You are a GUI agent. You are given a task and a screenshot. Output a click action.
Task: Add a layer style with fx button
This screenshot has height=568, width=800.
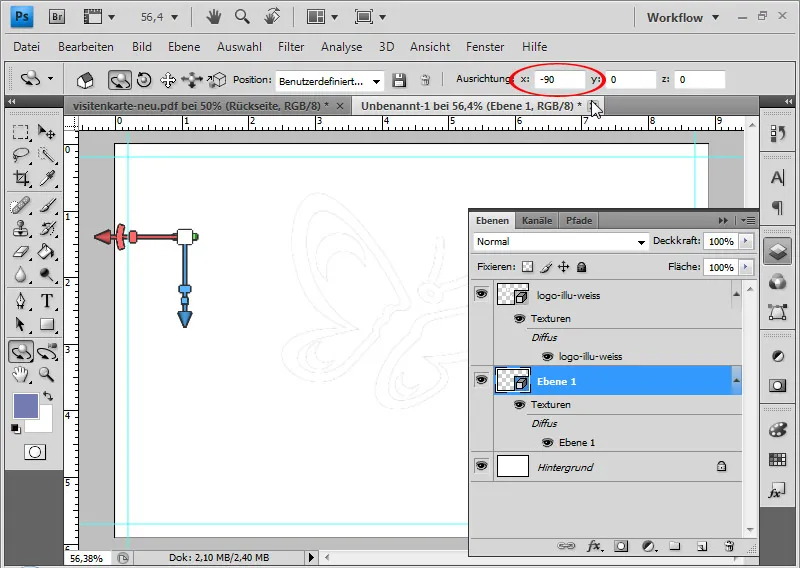pos(594,546)
